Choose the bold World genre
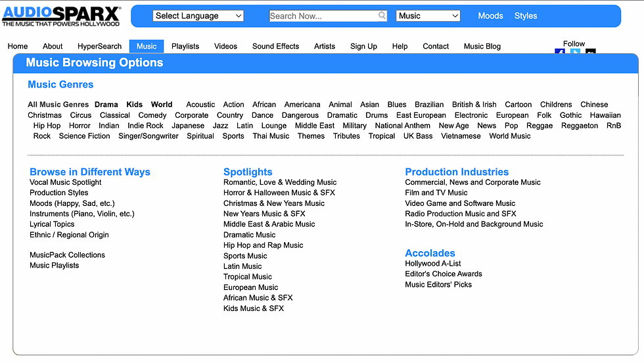Image resolution: width=644 pixels, height=363 pixels. (x=162, y=105)
